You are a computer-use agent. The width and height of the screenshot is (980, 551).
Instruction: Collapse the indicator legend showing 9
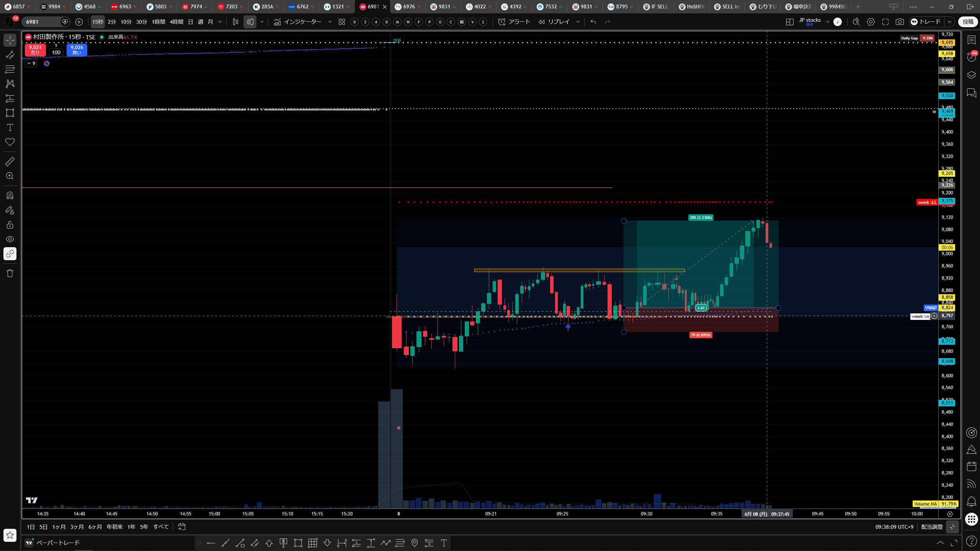31,64
